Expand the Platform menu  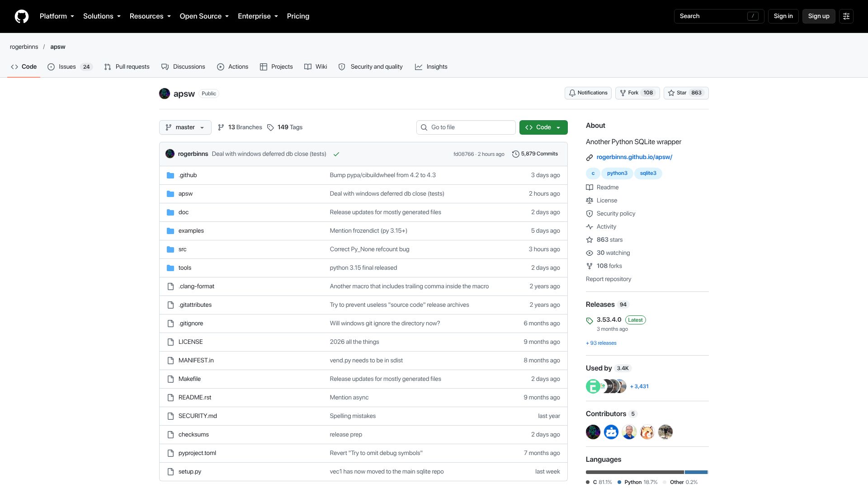(x=57, y=16)
